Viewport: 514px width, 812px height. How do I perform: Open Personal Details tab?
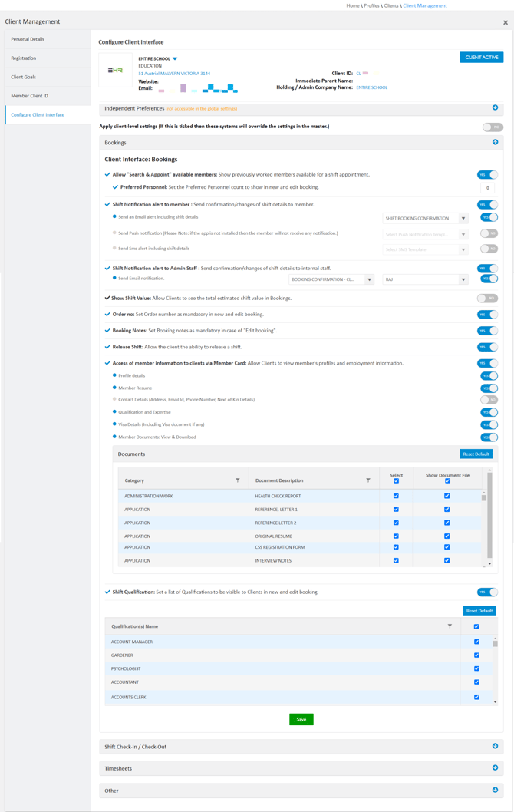click(x=48, y=39)
